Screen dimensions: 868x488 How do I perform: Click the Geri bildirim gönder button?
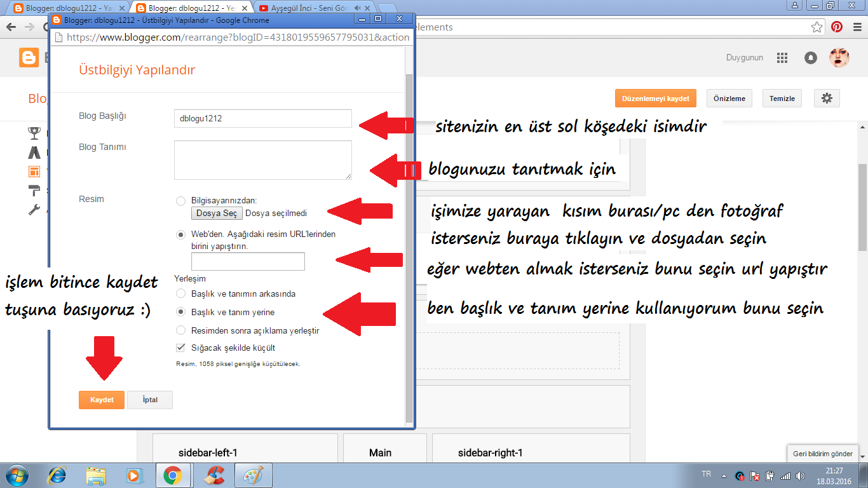pyautogui.click(x=823, y=454)
